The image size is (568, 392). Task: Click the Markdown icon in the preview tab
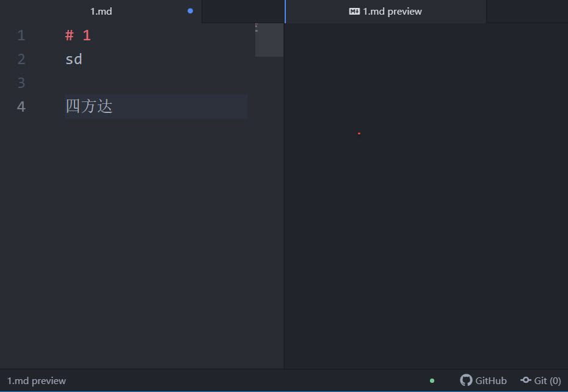(354, 11)
